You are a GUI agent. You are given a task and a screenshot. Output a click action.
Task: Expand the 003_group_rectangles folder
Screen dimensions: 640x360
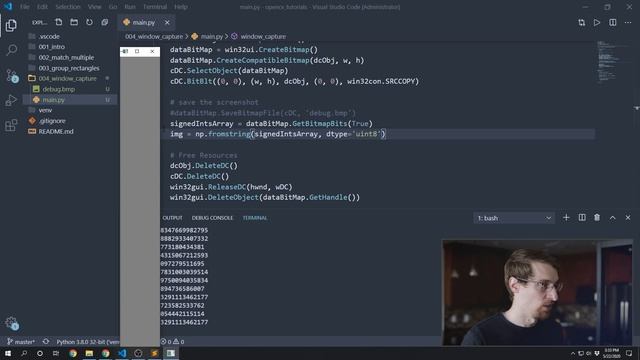(70, 68)
